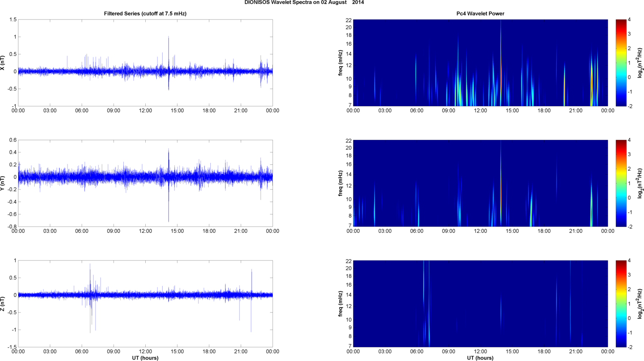
Task: Click the DIONISOS Wavelet Spectra main title
Action: tap(304, 3)
